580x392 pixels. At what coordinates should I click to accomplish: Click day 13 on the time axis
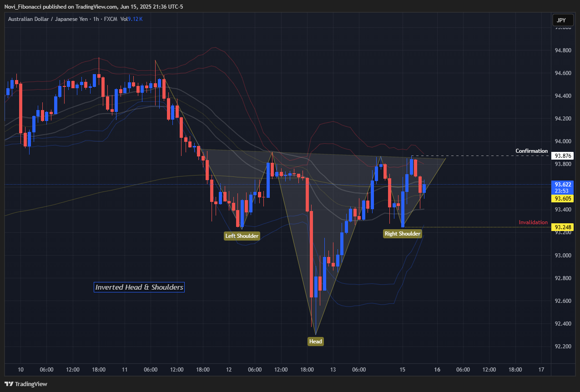[333, 370]
